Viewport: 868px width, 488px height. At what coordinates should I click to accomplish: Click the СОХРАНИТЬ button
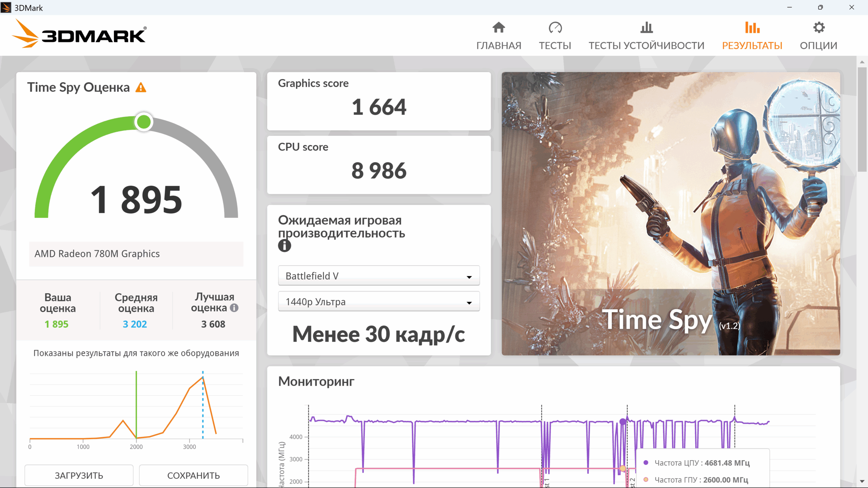194,475
